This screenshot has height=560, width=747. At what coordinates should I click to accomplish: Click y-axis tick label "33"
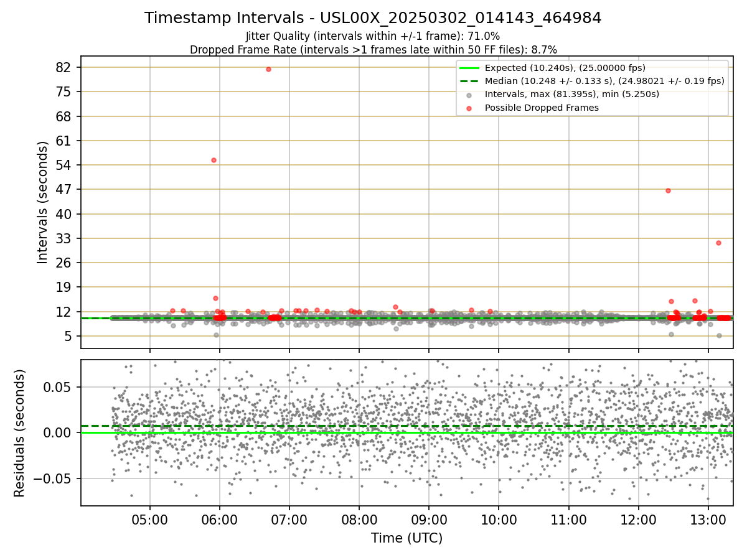[x=65, y=238]
